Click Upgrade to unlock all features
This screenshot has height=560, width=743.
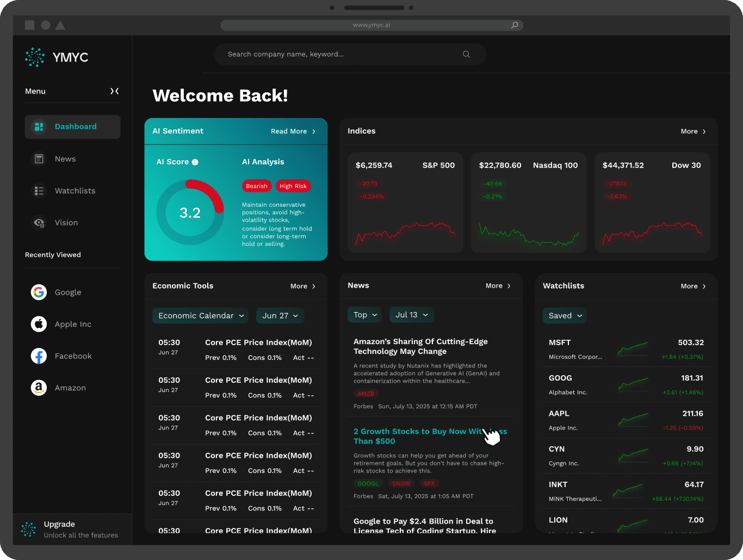pos(72,530)
